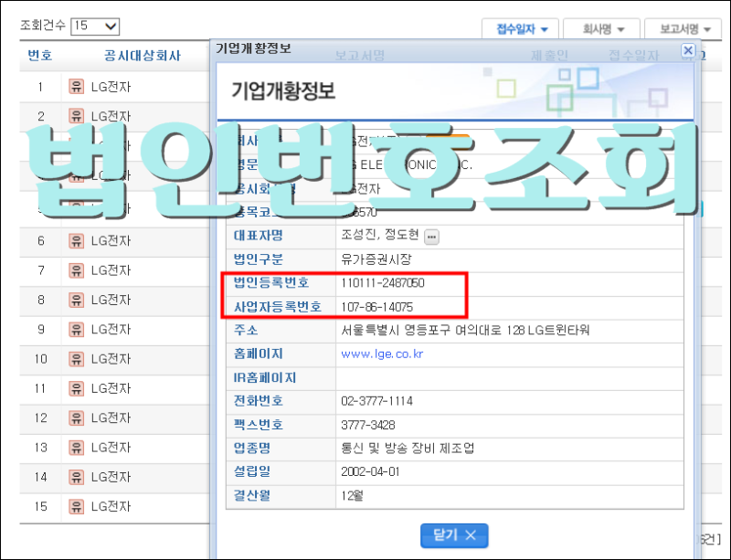
Task: Click the 유 market icon in row 14
Action: tap(76, 477)
